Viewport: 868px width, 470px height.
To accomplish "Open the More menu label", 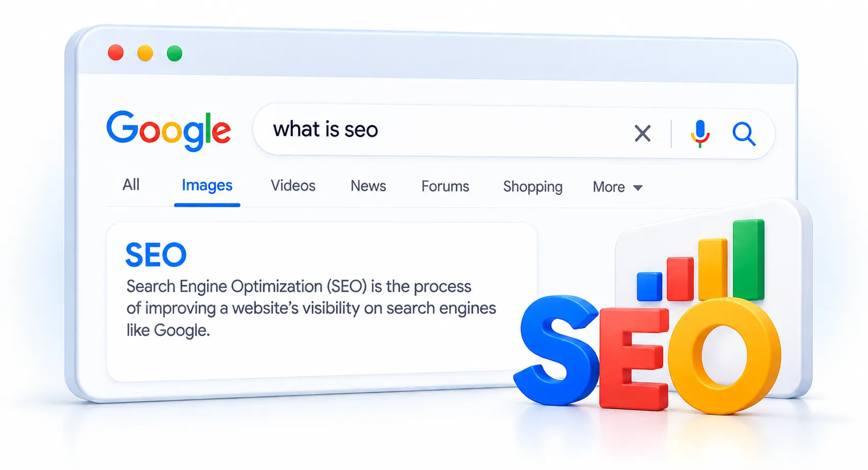I will [609, 187].
